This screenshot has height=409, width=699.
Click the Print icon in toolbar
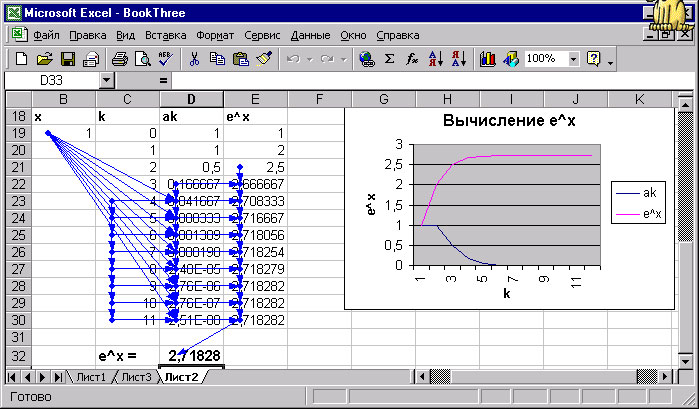tap(119, 59)
